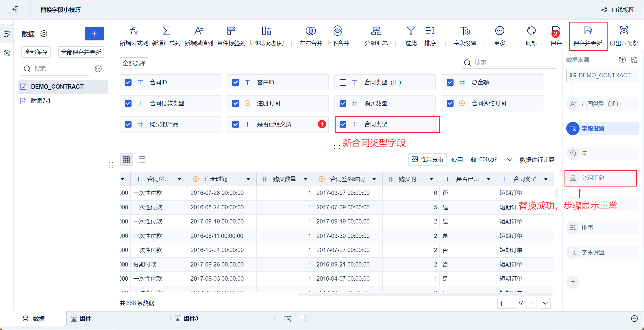Screen dimensions: 644x330
Task: Uncheck the 总金额 field checkbox
Action: point(450,83)
